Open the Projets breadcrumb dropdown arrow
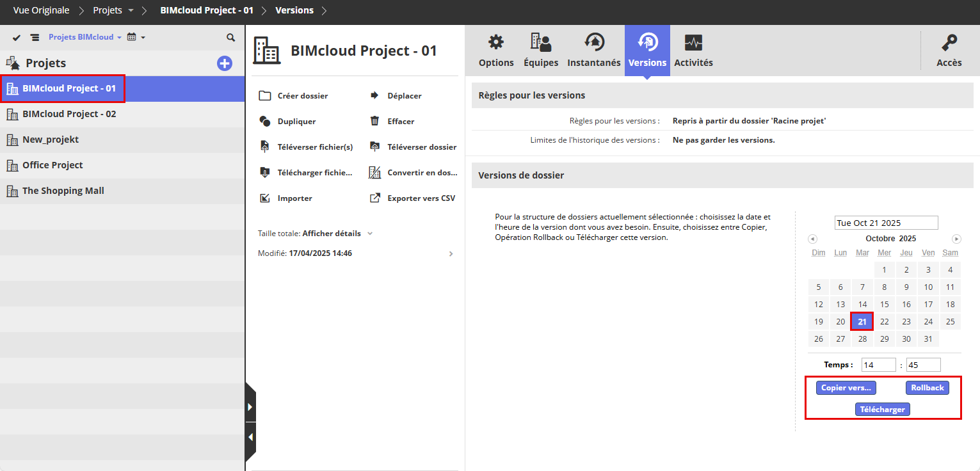The width and height of the screenshot is (980, 471). [131, 11]
